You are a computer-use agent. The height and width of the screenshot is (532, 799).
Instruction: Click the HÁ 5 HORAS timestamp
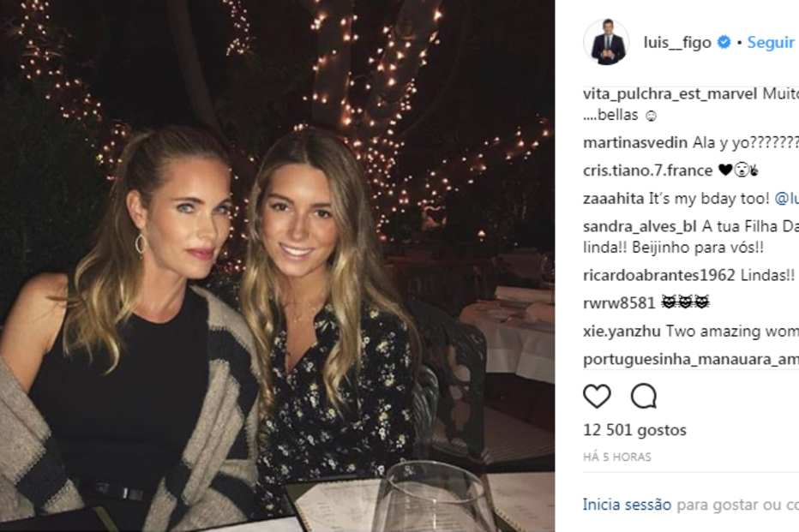617,457
